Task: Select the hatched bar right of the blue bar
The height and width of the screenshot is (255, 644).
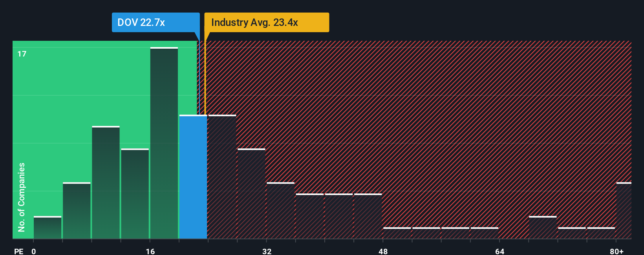Action: tap(222, 177)
